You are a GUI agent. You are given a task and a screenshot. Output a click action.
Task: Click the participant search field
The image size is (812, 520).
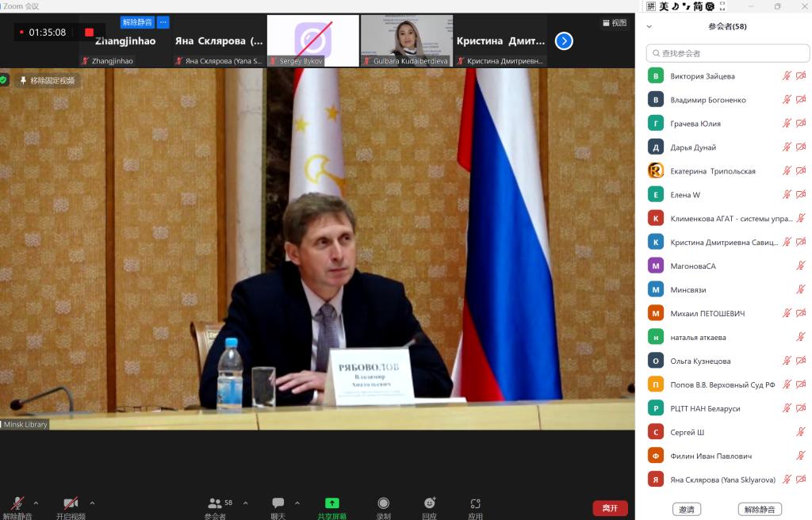[x=717, y=53]
